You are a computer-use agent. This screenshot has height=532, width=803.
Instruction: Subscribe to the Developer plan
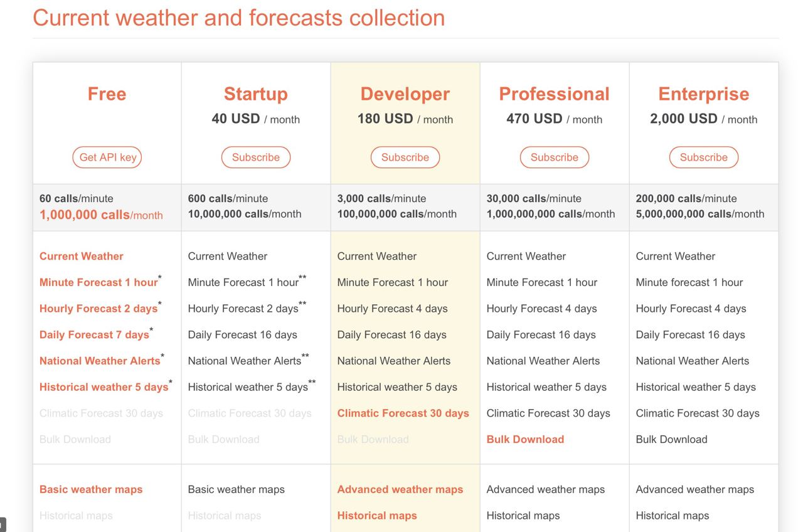click(405, 157)
